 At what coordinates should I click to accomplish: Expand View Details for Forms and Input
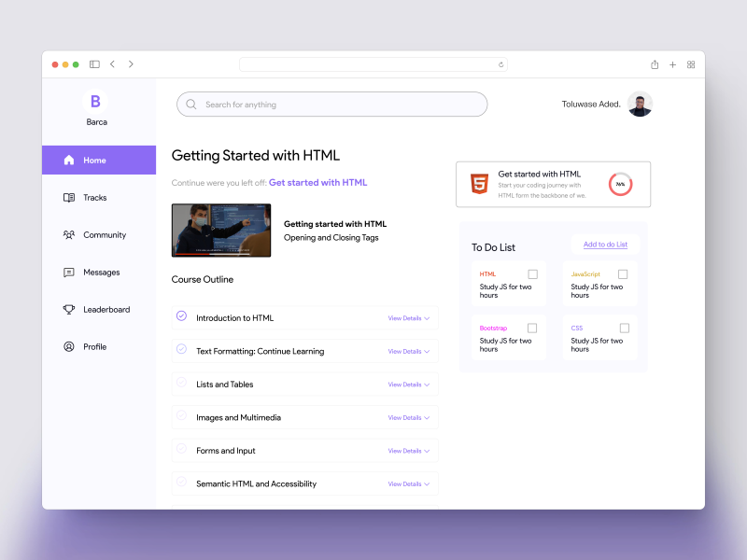coord(408,451)
